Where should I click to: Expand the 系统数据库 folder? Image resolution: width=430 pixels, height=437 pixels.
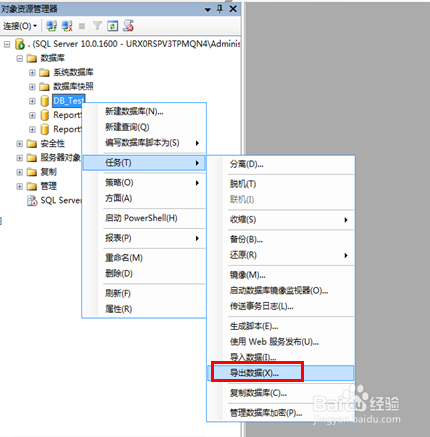(32, 72)
